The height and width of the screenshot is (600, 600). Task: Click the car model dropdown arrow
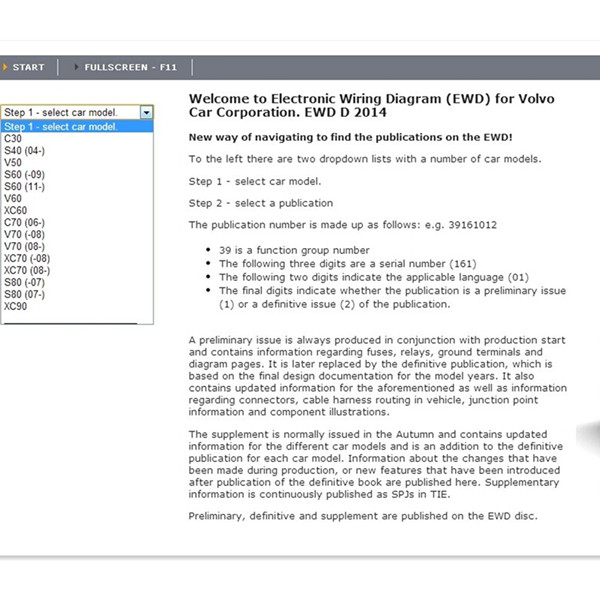point(147,113)
